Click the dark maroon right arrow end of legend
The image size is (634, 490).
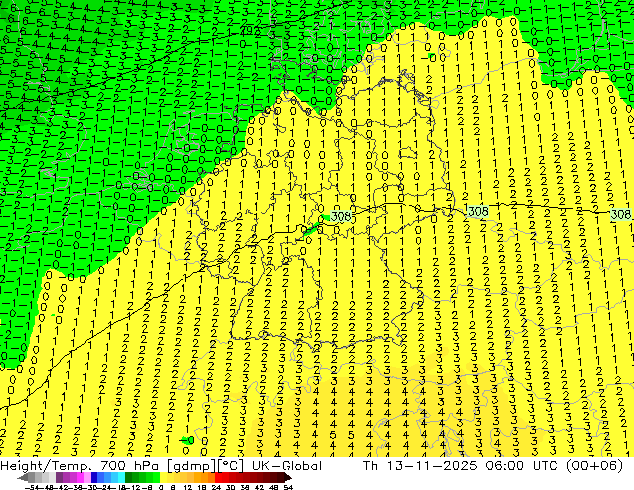[x=288, y=478]
